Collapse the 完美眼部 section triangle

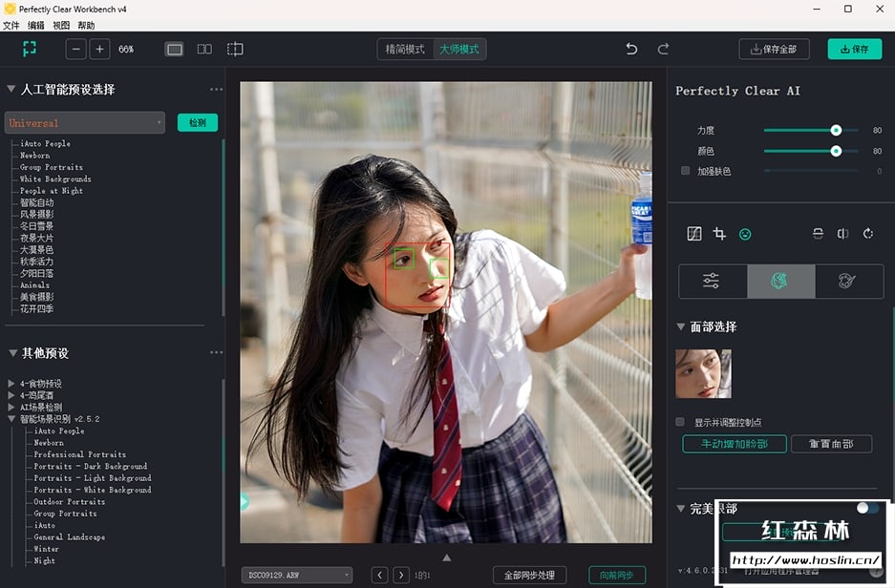tap(680, 508)
